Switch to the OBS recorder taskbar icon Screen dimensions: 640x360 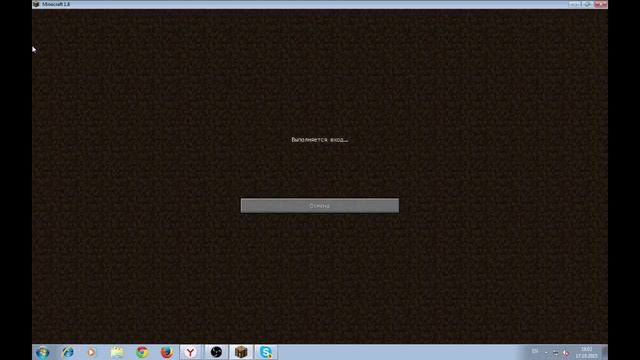[216, 352]
